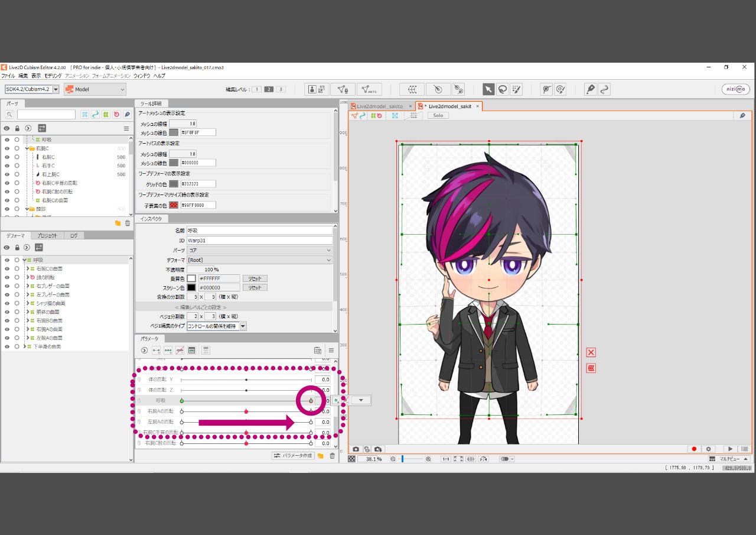The width and height of the screenshot is (756, 535).
Task: Click the canvas zoom slider
Action: [x=410, y=459]
